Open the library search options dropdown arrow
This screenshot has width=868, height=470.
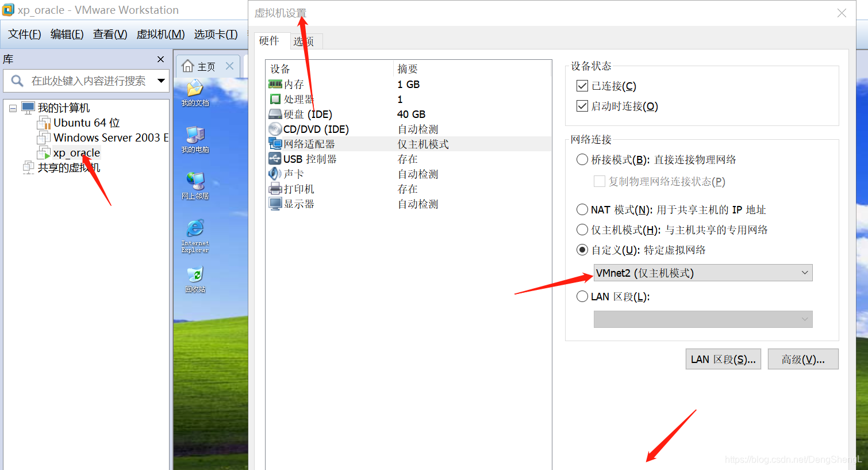coord(162,81)
